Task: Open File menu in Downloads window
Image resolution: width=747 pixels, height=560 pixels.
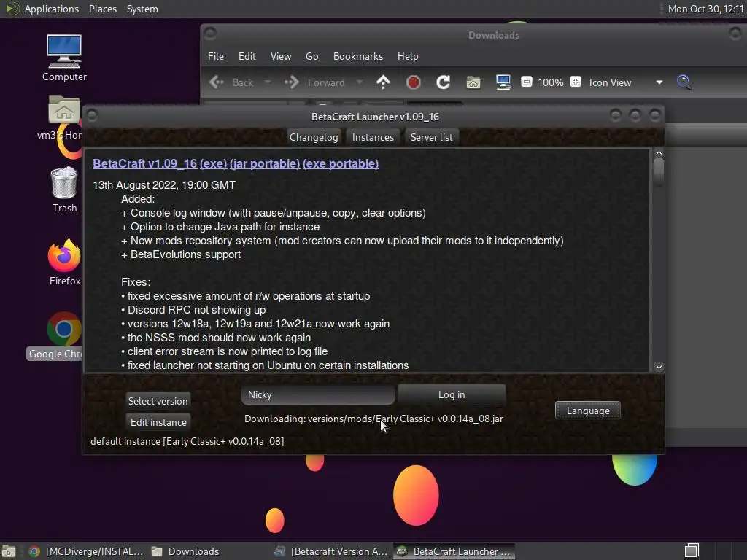Action: click(x=216, y=56)
